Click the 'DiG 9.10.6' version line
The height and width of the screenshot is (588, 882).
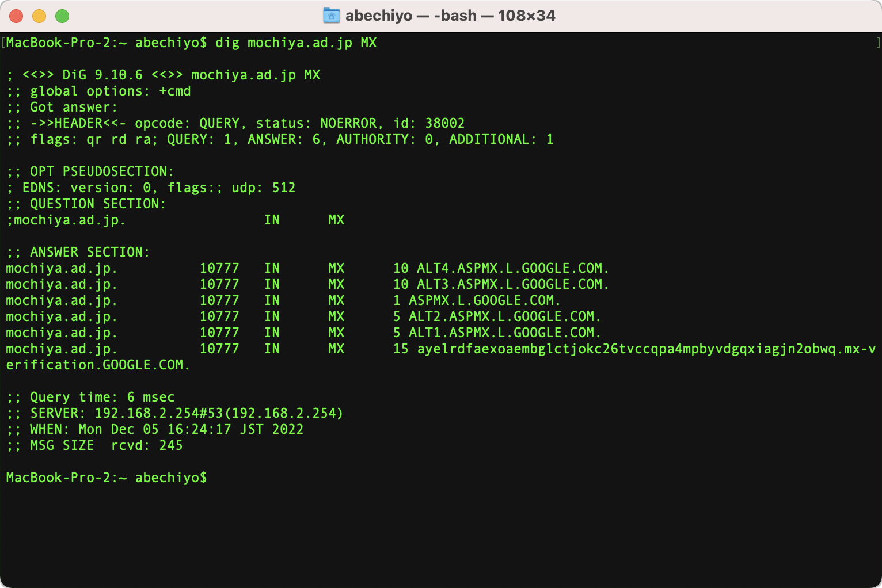pos(164,75)
